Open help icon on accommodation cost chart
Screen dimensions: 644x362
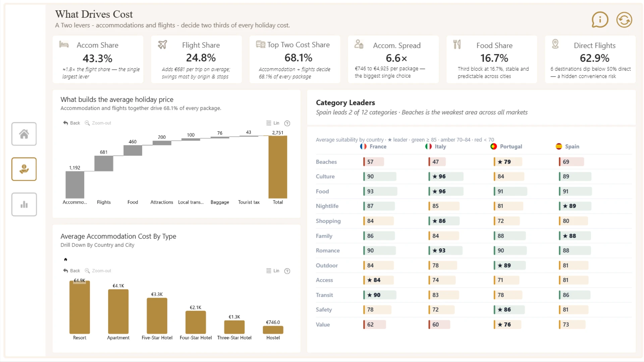(287, 271)
